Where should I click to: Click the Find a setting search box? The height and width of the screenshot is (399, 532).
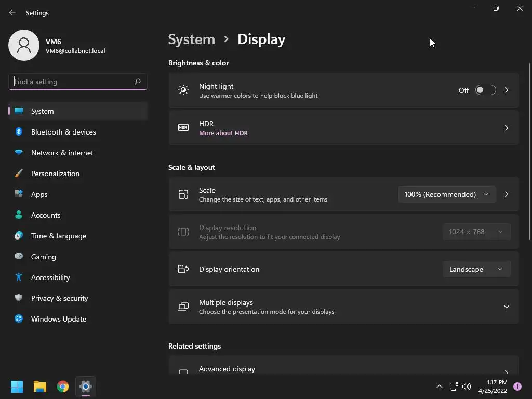click(78, 82)
